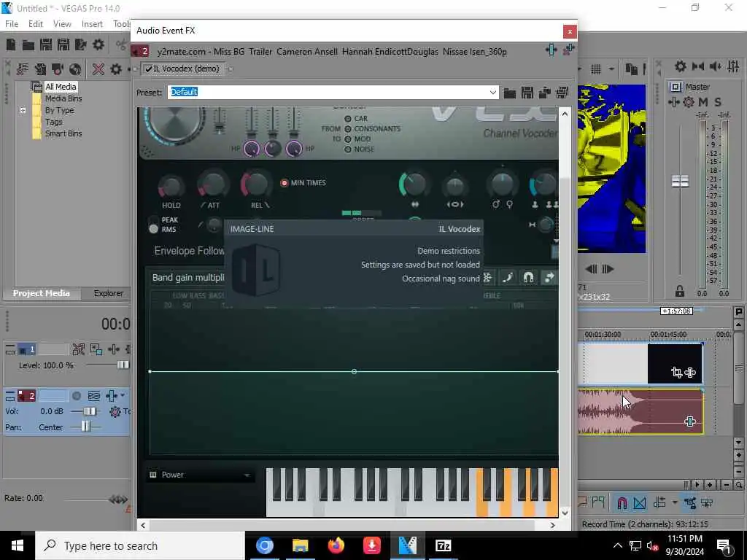Click the Plug-In Chain icon in Audio Event FX
This screenshot has width=747, height=560.
551,50
